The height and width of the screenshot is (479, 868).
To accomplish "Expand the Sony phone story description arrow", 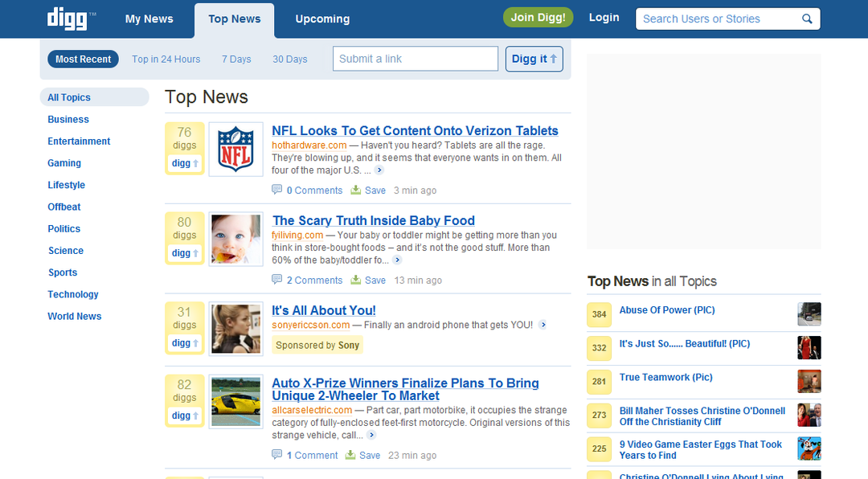I will pos(543,325).
